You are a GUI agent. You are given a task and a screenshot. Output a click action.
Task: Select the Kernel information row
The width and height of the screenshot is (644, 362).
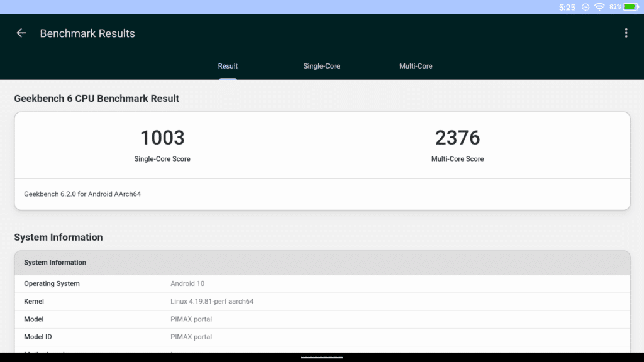(x=322, y=301)
